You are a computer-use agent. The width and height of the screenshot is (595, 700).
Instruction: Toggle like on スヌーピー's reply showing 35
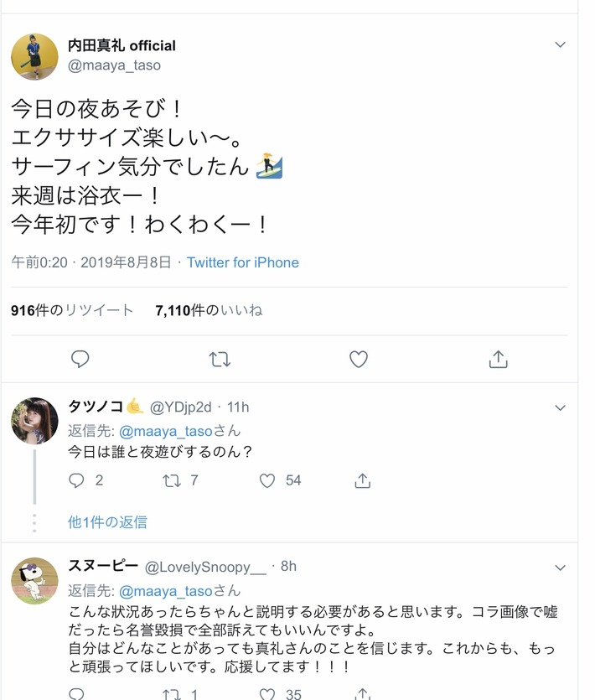267,693
